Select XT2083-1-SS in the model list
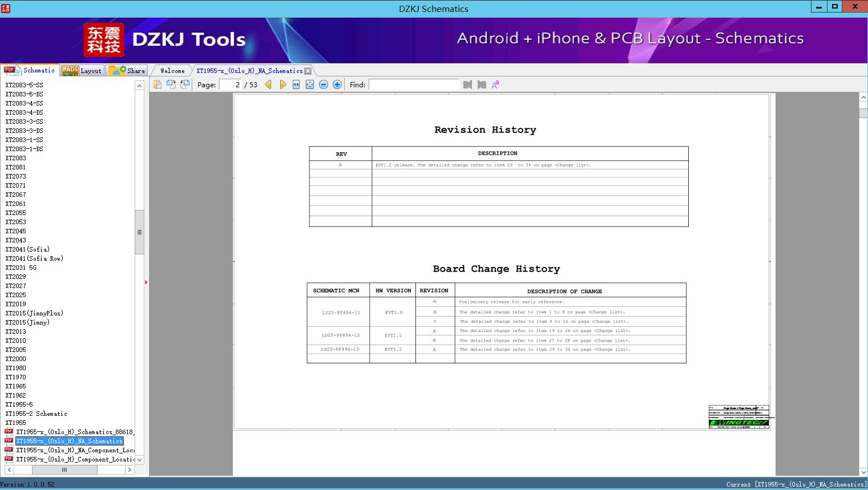 25,140
